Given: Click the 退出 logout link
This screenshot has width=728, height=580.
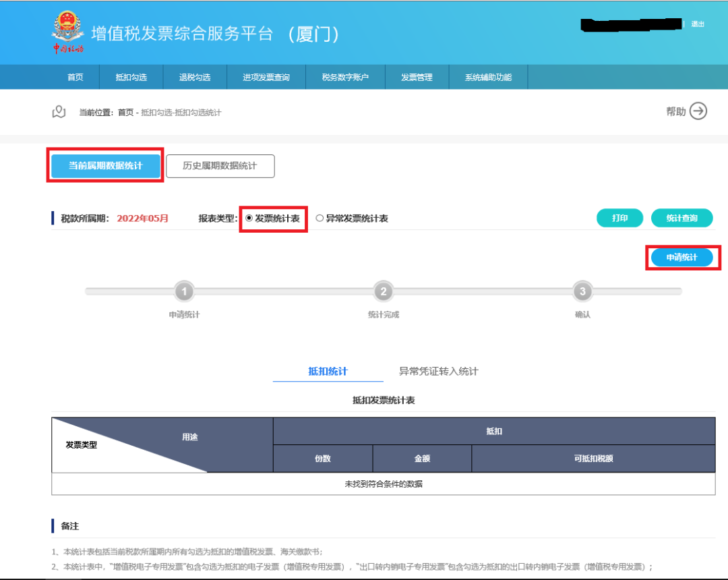Looking at the screenshot, I should click(698, 24).
